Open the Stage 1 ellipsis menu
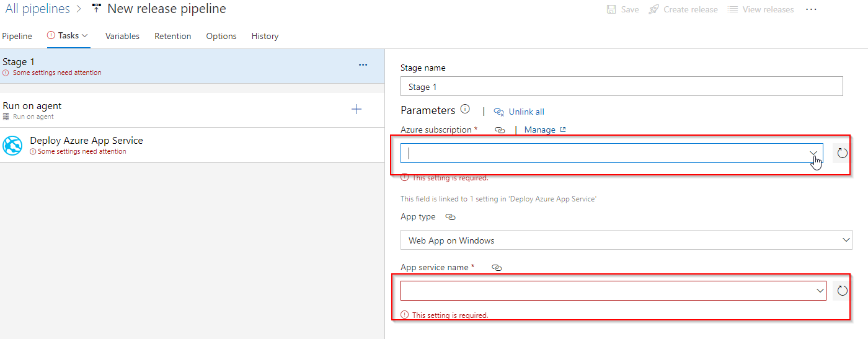The image size is (868, 339). (x=363, y=64)
